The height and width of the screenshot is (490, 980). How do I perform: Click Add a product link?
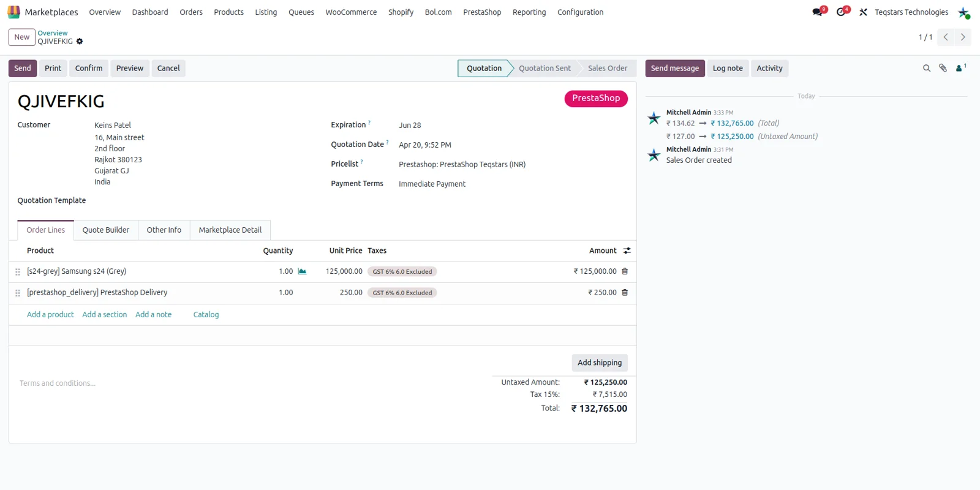pos(50,315)
